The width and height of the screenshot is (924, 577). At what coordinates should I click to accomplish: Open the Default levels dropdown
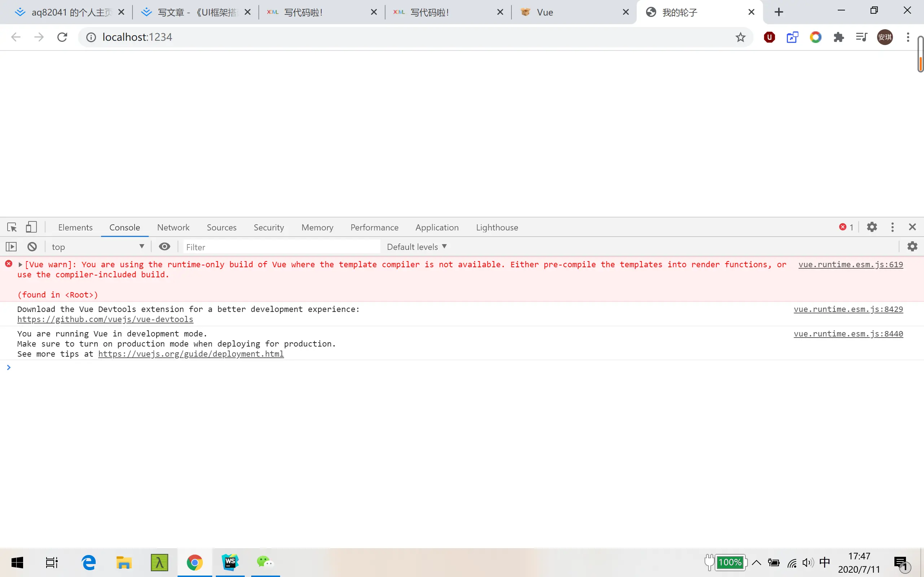pyautogui.click(x=417, y=247)
